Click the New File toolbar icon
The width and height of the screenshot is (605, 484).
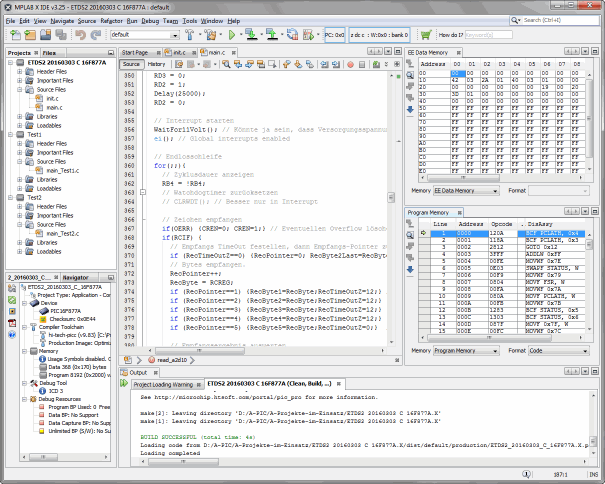15,35
